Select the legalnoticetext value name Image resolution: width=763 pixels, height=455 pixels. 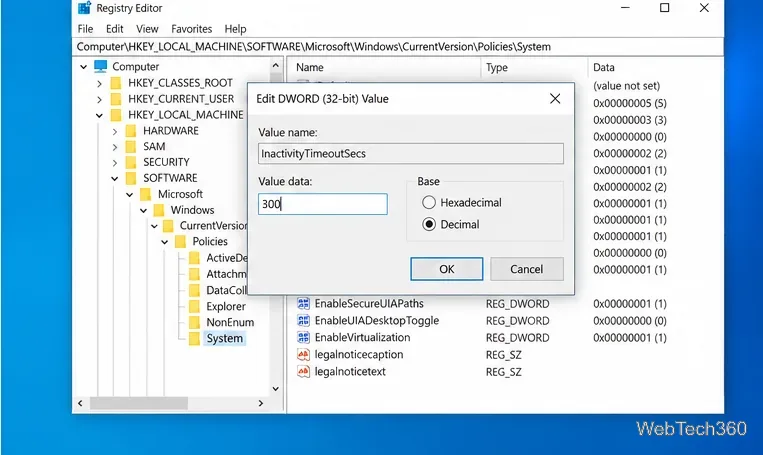350,372
